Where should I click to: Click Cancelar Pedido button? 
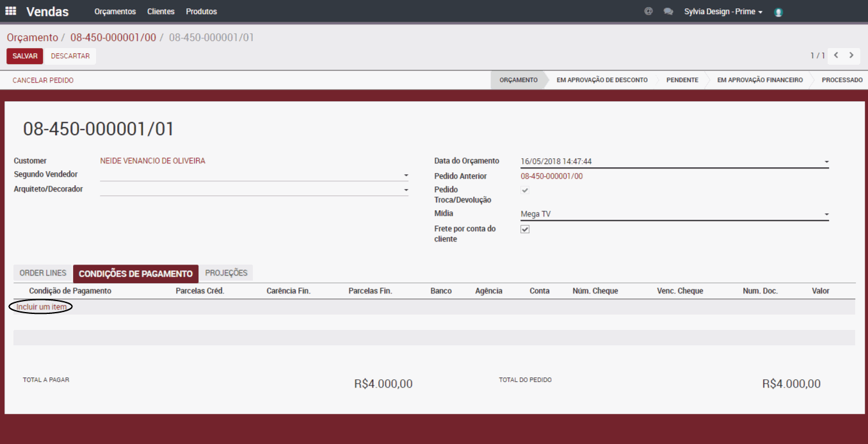43,81
